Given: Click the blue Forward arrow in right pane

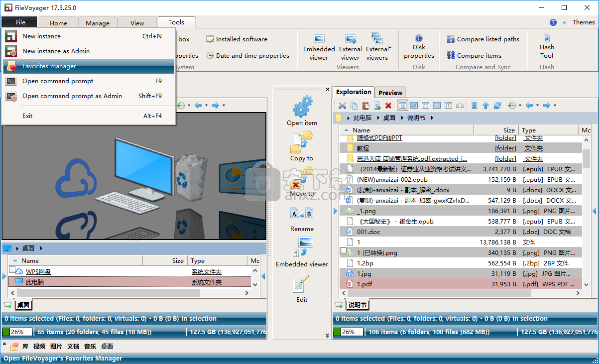Looking at the screenshot, I should coord(546,106).
